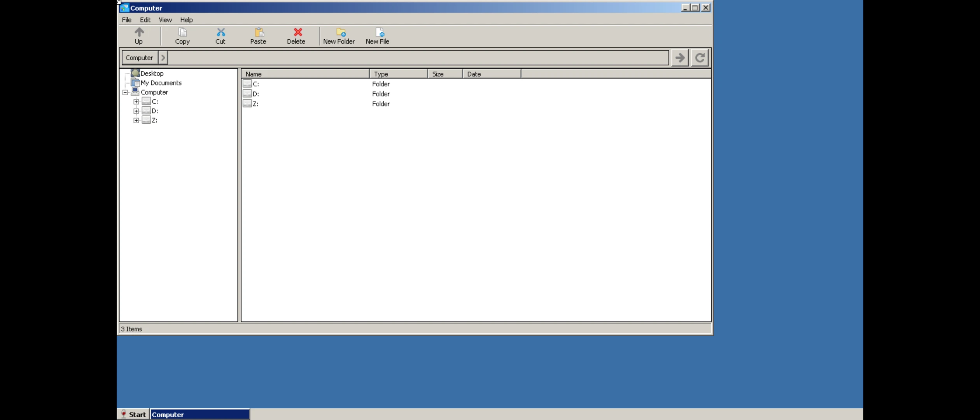Expand the D: drive tree node

coord(136,111)
